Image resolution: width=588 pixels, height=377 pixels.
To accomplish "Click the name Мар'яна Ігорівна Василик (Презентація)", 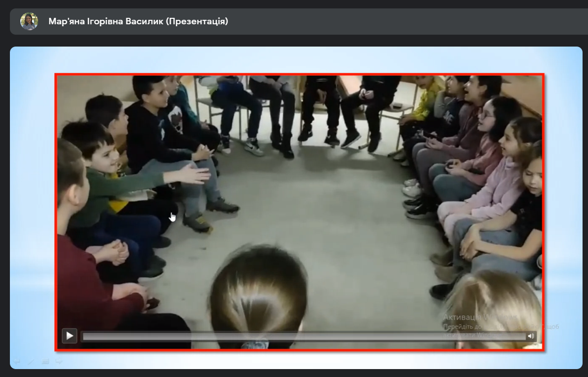I will click(x=138, y=21).
